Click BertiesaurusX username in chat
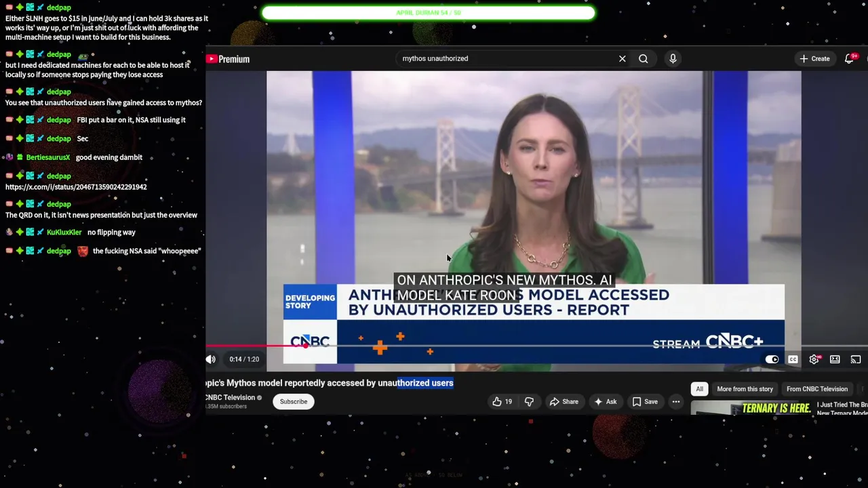Viewport: 868px width, 488px height. pyautogui.click(x=48, y=157)
